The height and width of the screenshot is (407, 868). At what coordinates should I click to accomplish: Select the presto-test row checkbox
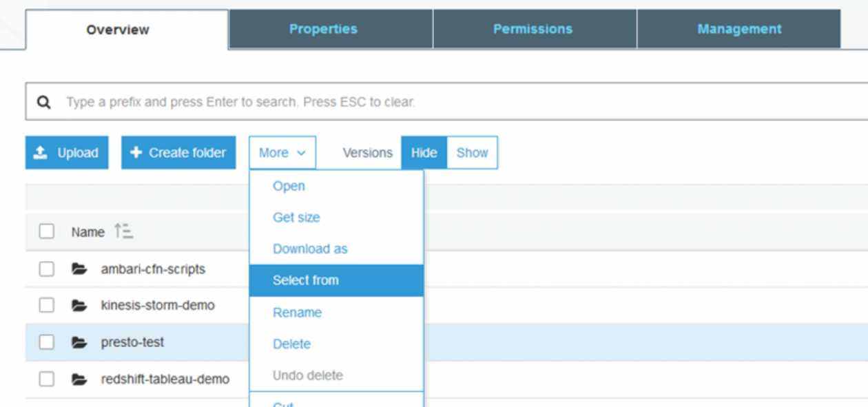[46, 342]
